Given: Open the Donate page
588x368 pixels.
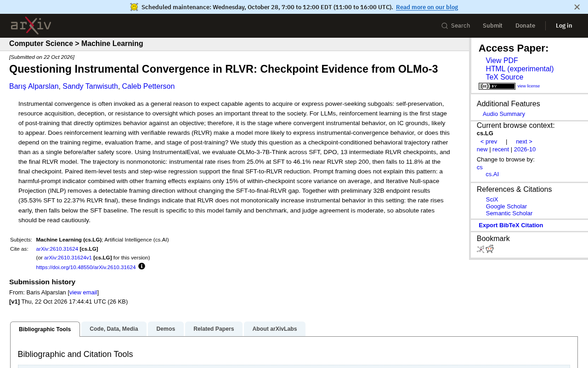Looking at the screenshot, I should (525, 26).
